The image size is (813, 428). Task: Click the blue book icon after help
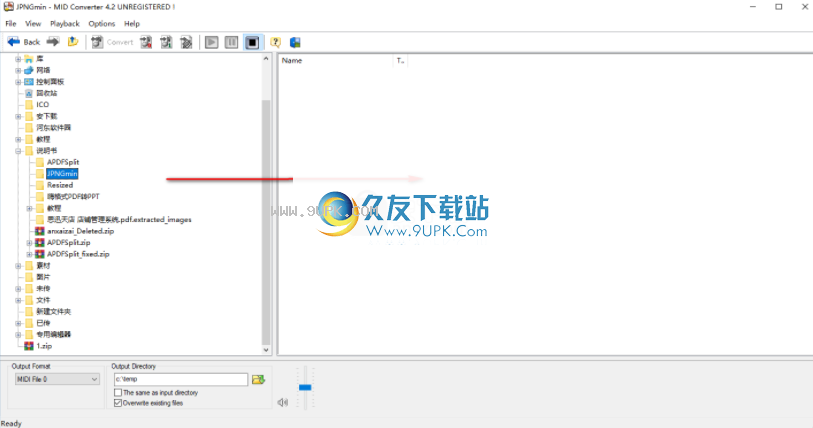(x=295, y=42)
